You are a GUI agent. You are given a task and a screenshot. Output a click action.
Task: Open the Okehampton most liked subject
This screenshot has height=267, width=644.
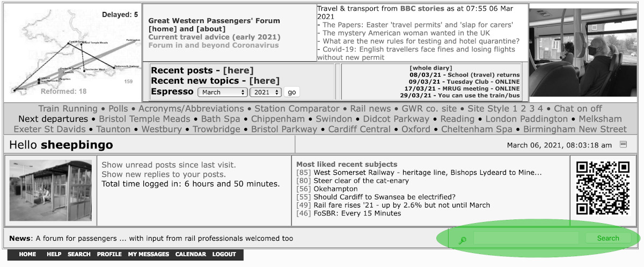pos(335,189)
